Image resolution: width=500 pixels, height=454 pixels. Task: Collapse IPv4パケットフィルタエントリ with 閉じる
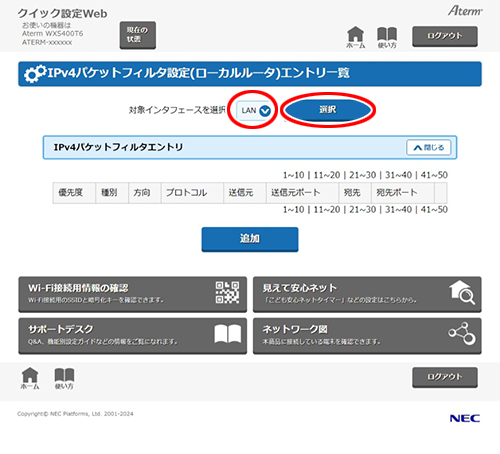(x=429, y=147)
